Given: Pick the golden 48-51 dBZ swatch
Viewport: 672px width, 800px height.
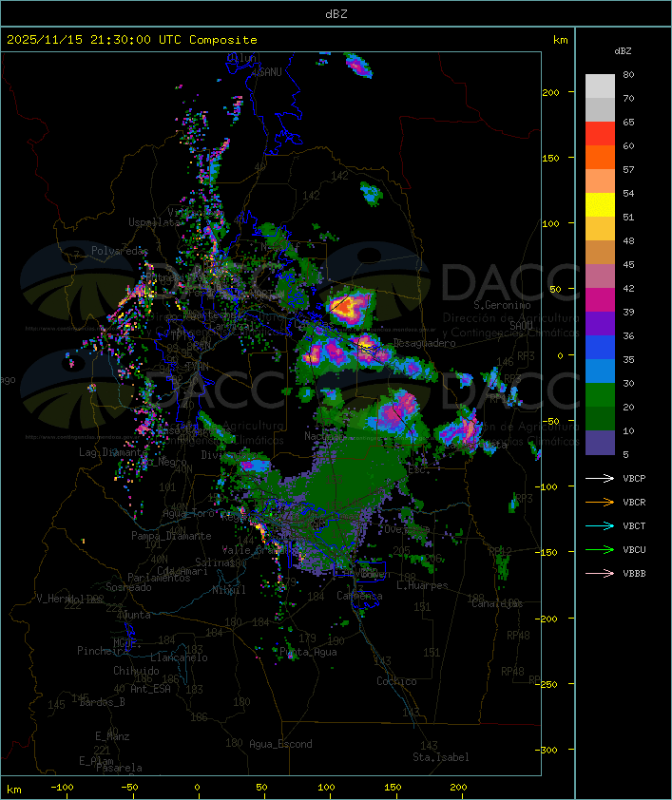Looking at the screenshot, I should pyautogui.click(x=600, y=229).
